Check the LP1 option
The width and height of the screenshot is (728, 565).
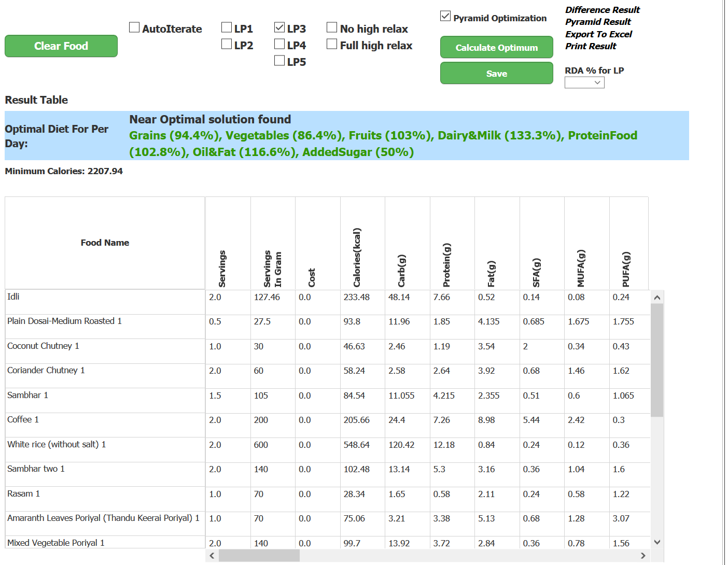(227, 27)
